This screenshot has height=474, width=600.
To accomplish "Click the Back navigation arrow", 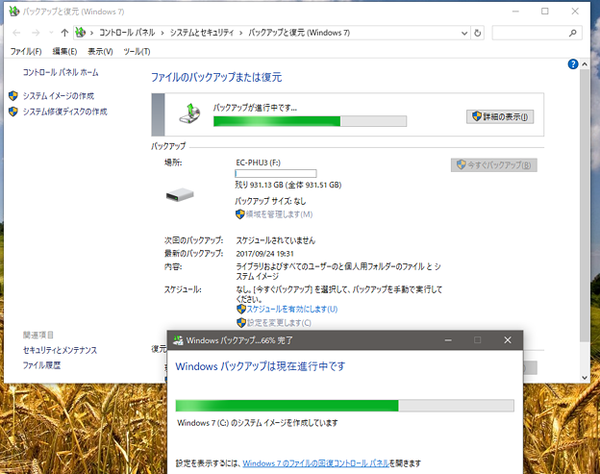I will [x=16, y=33].
